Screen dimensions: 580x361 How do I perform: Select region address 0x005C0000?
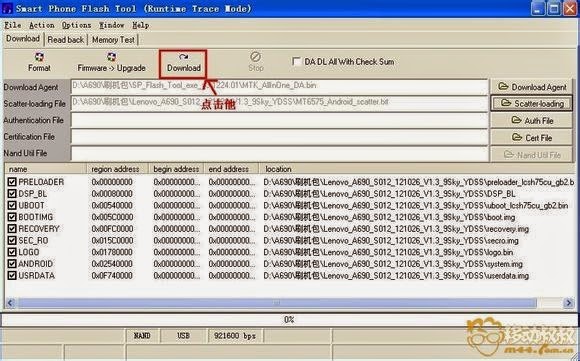coord(112,217)
